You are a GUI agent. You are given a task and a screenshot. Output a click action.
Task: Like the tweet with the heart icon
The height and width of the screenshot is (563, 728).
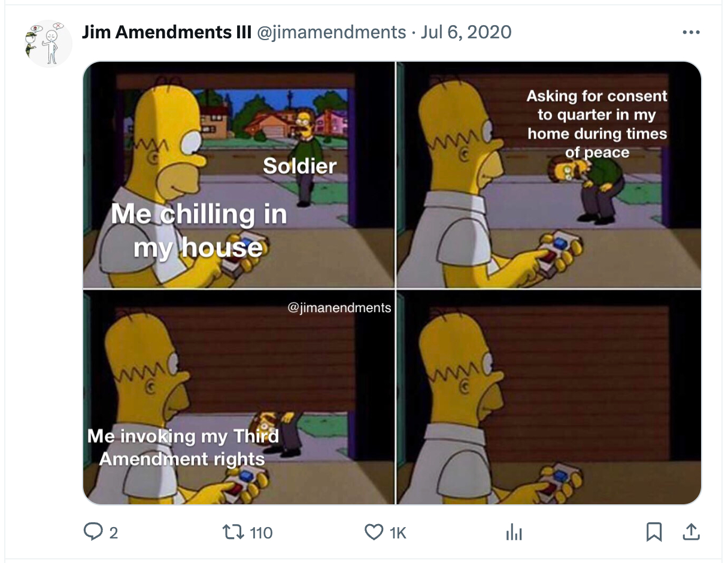coord(374,532)
